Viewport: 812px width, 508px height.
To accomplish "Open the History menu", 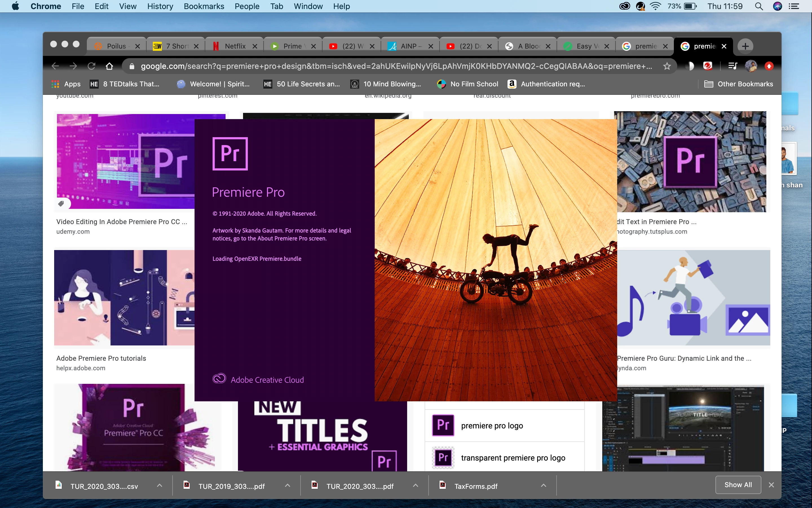I will click(160, 6).
